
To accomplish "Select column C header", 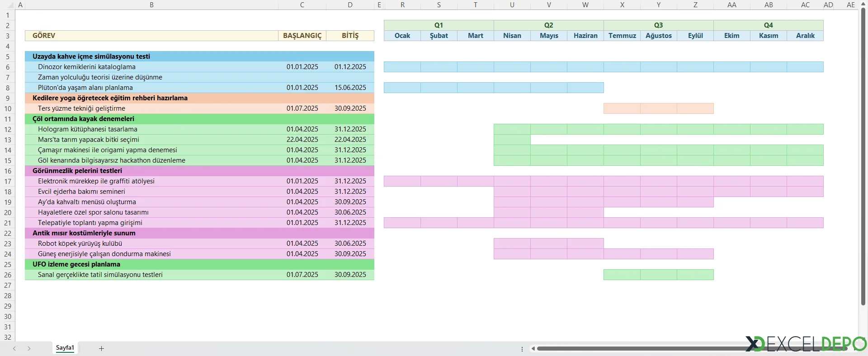I will (x=302, y=5).
